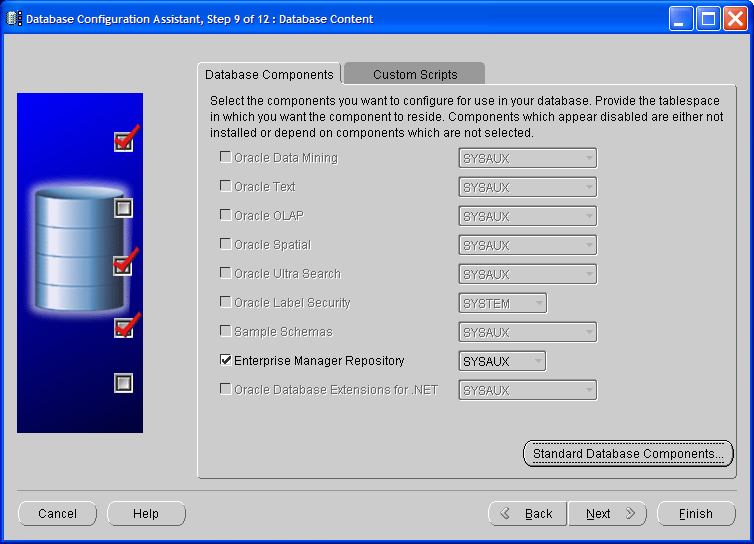Click the Oracle Ultra Search label text

tap(287, 274)
